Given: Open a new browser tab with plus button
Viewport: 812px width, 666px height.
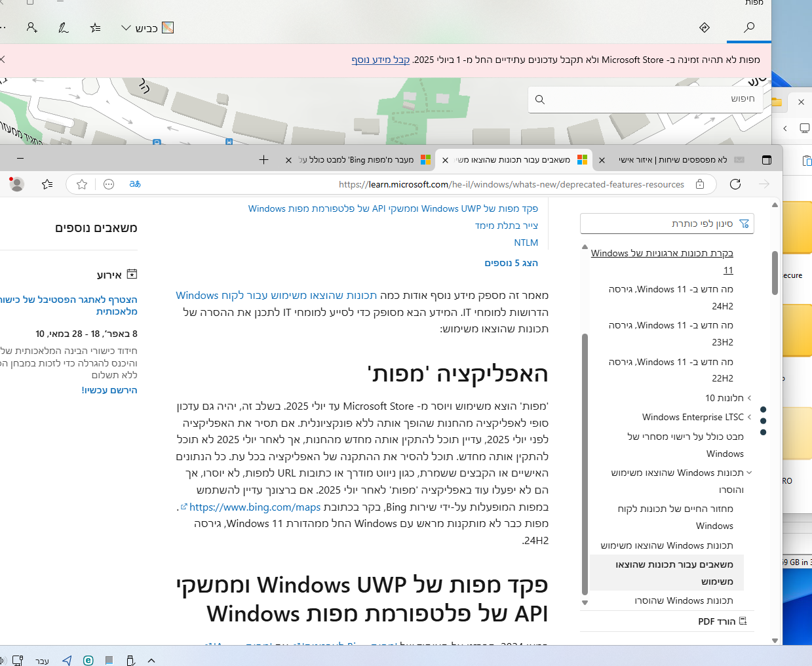Looking at the screenshot, I should (x=263, y=160).
